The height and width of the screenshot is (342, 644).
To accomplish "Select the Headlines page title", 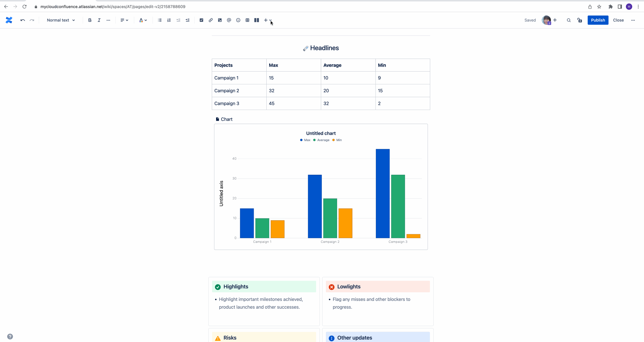I will click(322, 48).
